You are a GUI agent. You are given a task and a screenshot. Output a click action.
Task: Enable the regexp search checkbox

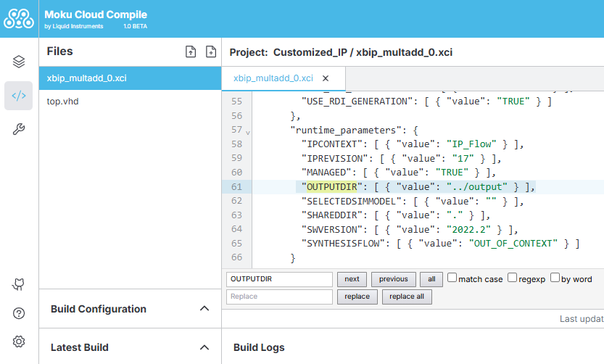(512, 278)
